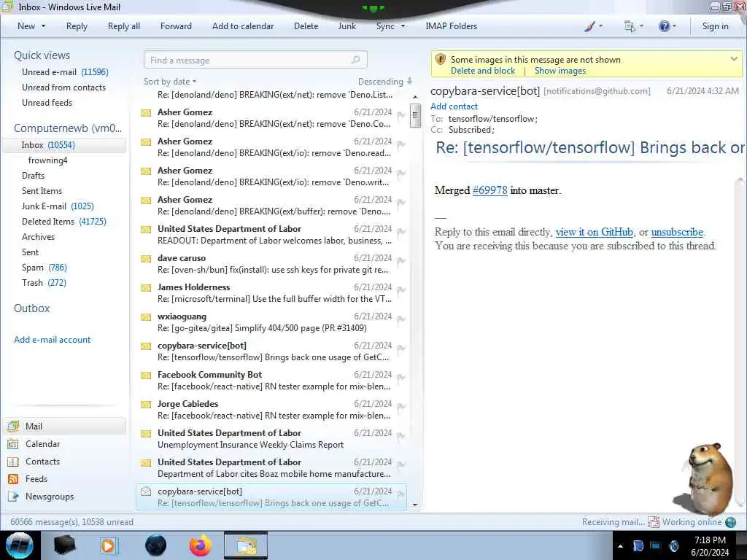Image resolution: width=747 pixels, height=560 pixels.
Task: Open Contacts via its book icon
Action: point(13,462)
